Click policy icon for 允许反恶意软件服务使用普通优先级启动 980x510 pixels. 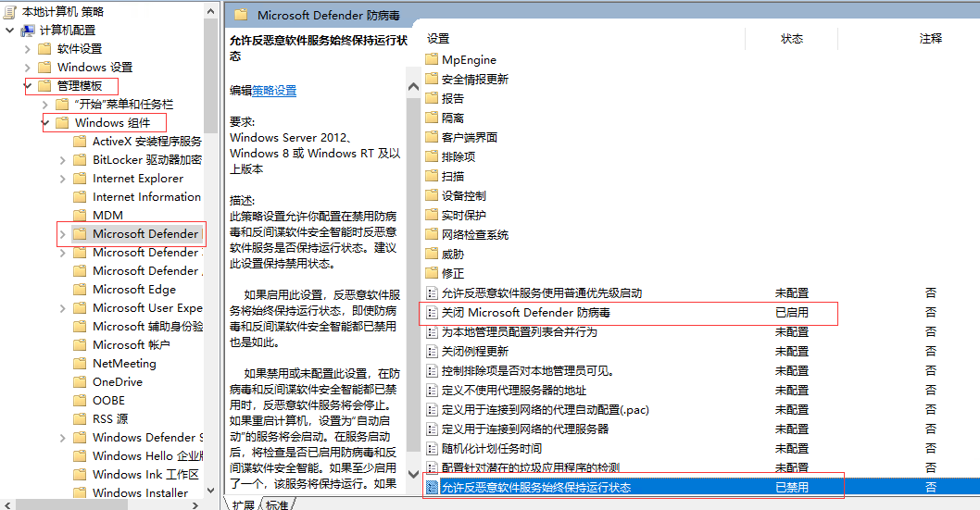click(432, 292)
